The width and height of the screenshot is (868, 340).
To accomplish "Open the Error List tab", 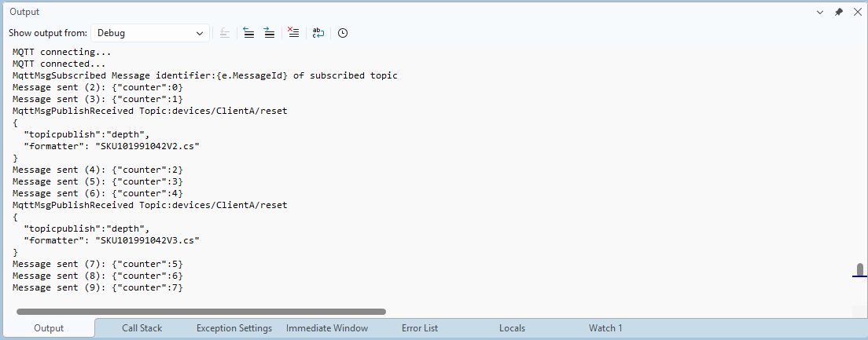I will pos(419,328).
